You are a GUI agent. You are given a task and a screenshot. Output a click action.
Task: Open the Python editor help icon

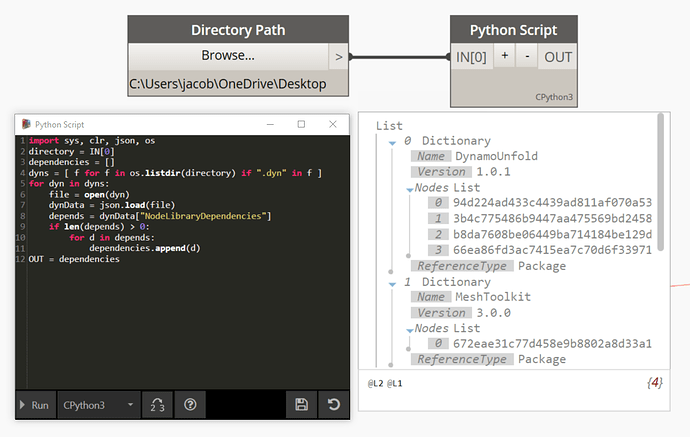(190, 405)
